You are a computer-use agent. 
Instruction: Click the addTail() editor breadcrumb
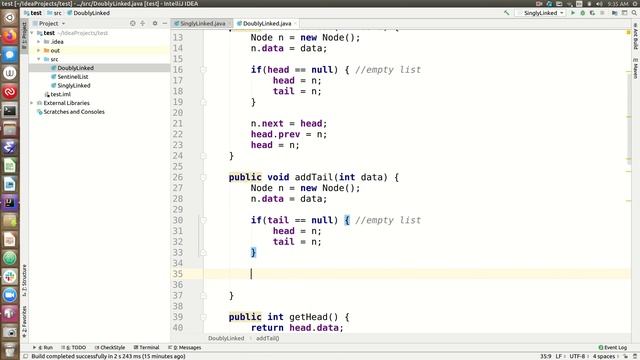[267, 338]
